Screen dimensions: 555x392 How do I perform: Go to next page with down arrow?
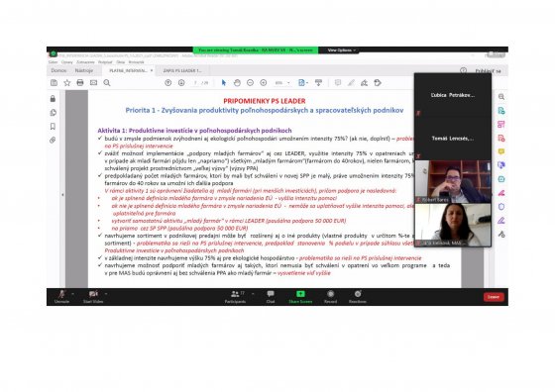click(181, 83)
